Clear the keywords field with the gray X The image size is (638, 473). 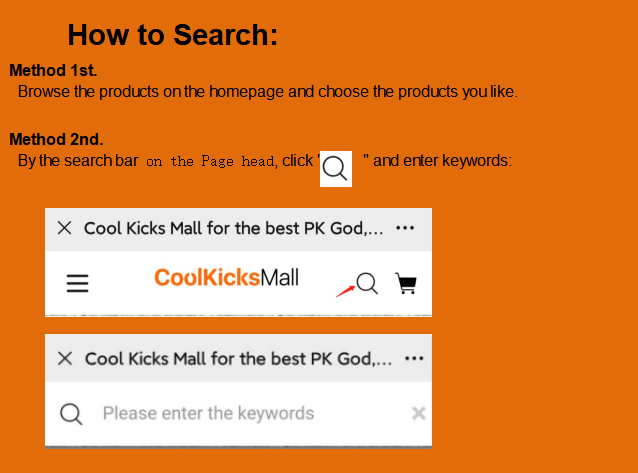pos(418,413)
